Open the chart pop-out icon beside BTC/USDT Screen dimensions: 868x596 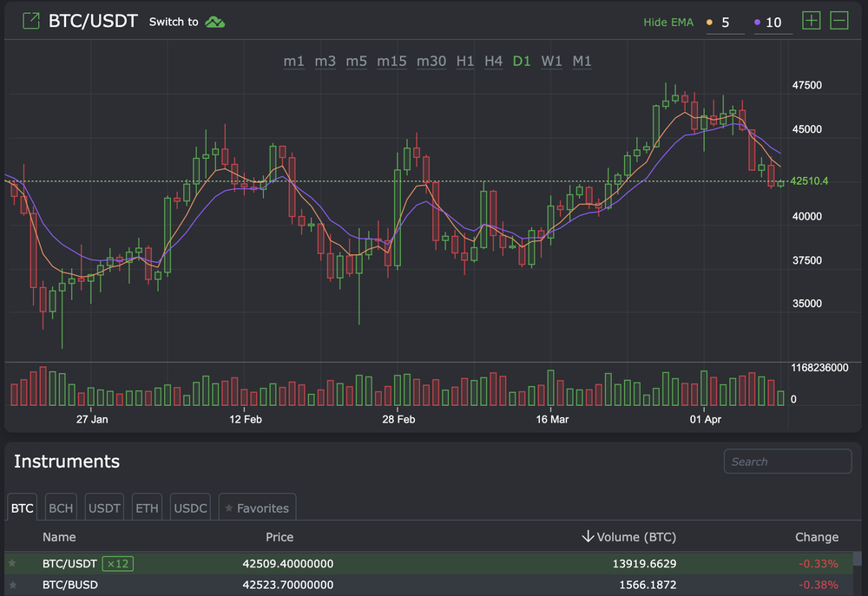click(x=31, y=21)
